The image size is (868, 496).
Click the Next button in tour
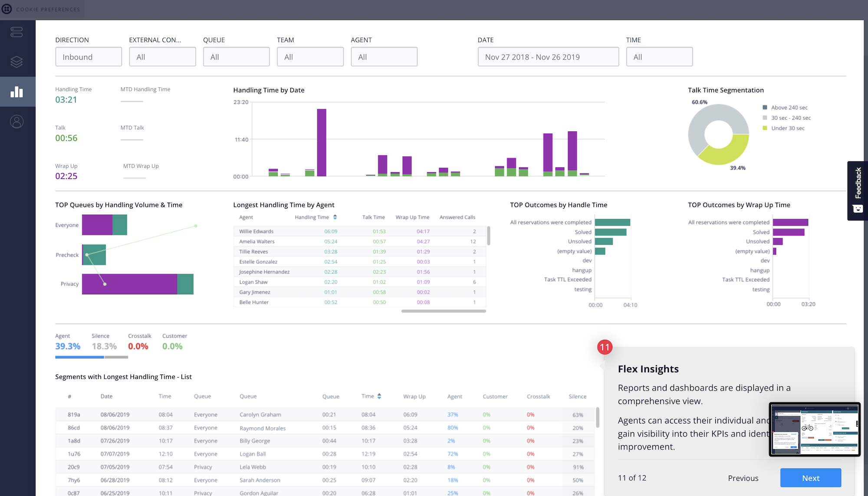(x=811, y=478)
